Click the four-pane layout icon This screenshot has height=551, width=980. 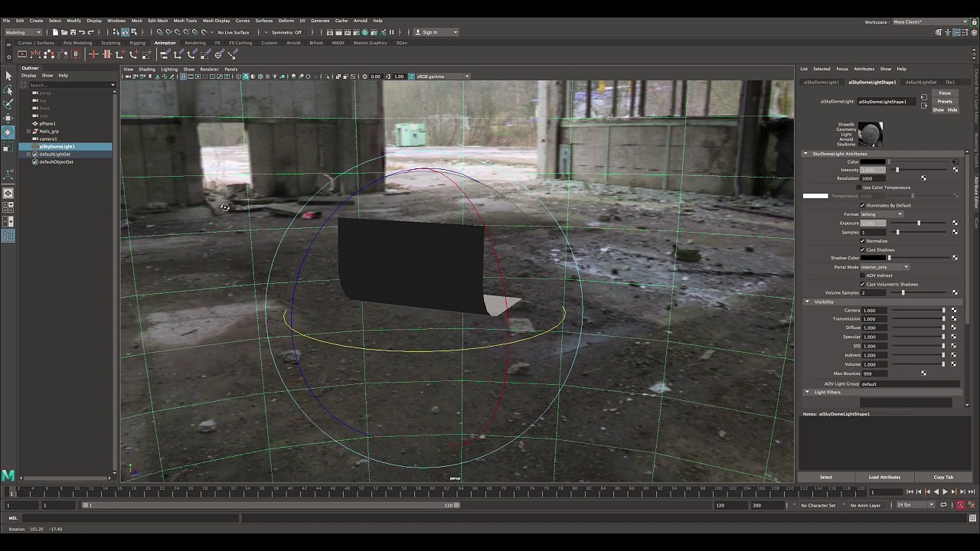pyautogui.click(x=8, y=207)
